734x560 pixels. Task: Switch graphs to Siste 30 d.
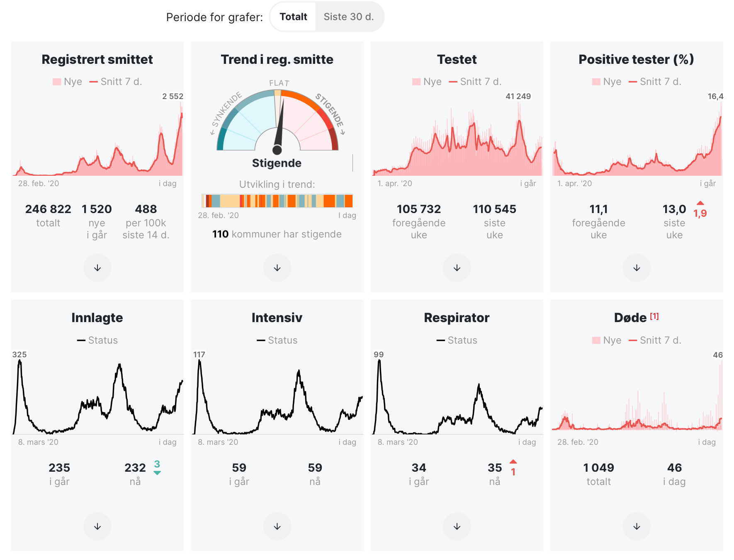pos(349,17)
